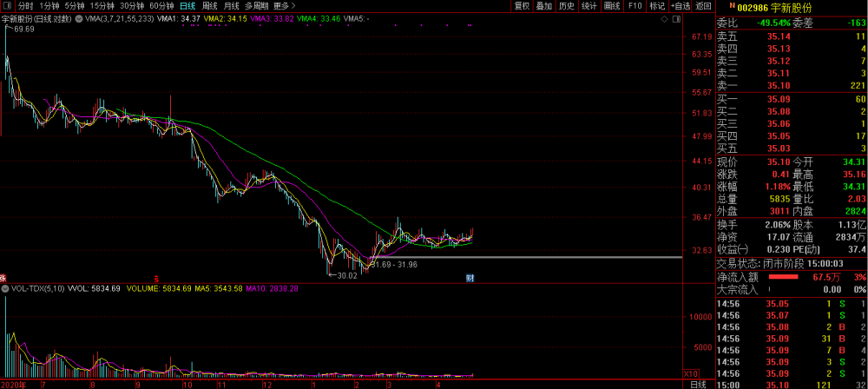The width and height of the screenshot is (868, 389).
Task: Select the 卖一 row at 35.10
Action: coord(792,85)
